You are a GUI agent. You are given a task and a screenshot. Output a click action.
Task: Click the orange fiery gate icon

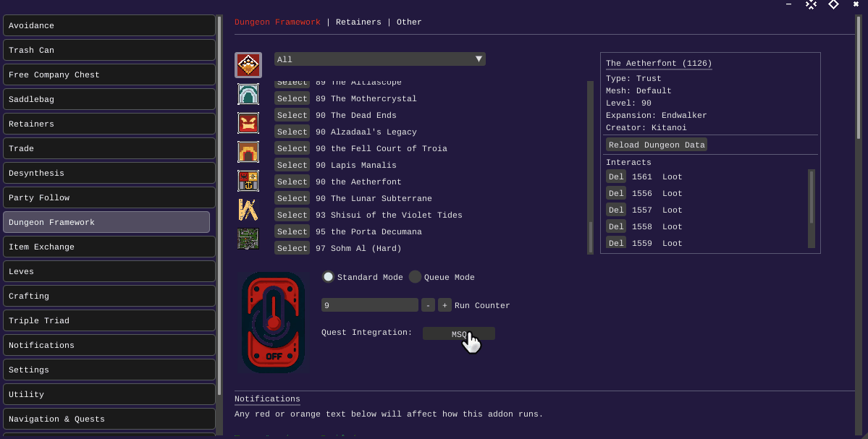coord(248,152)
